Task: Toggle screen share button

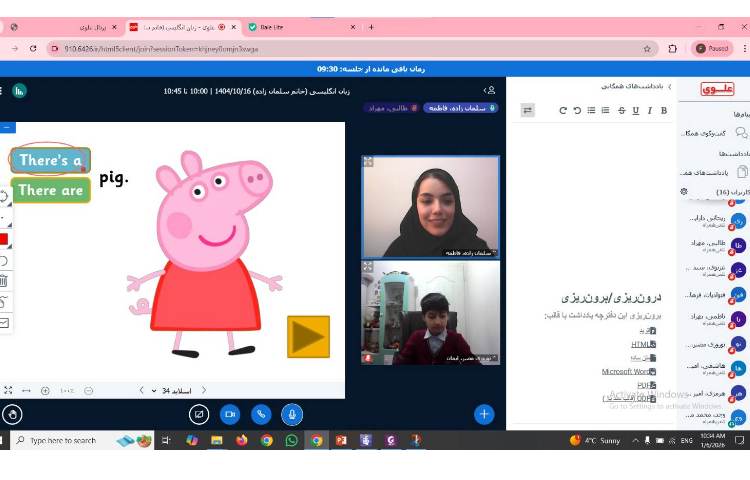Action: [199, 414]
